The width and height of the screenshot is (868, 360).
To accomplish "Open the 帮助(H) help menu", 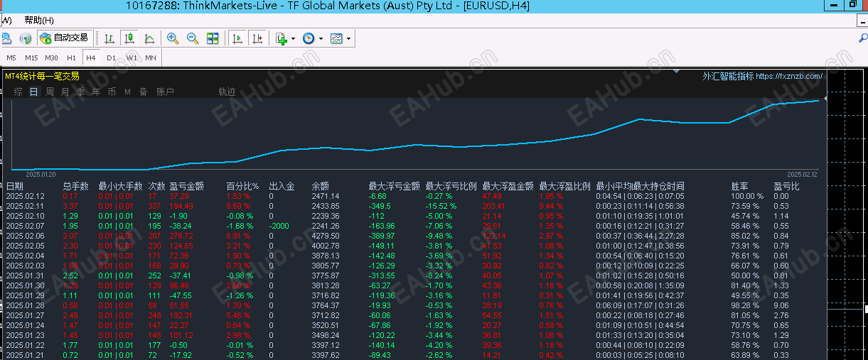I will click(39, 20).
